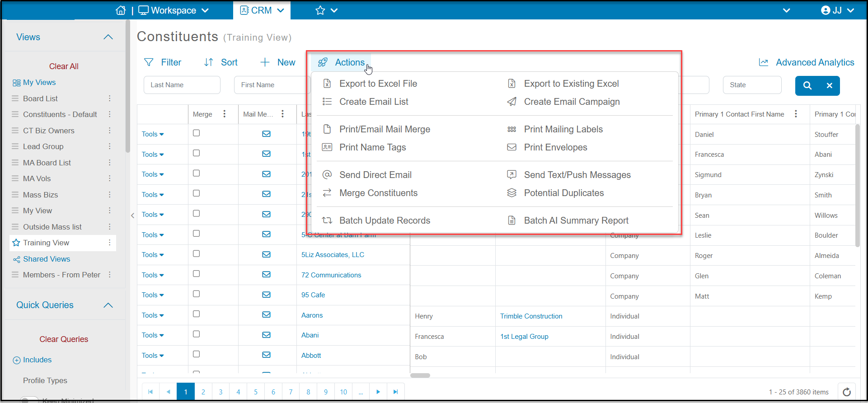Check the Merge box for Abani
868x403 pixels.
[196, 334]
